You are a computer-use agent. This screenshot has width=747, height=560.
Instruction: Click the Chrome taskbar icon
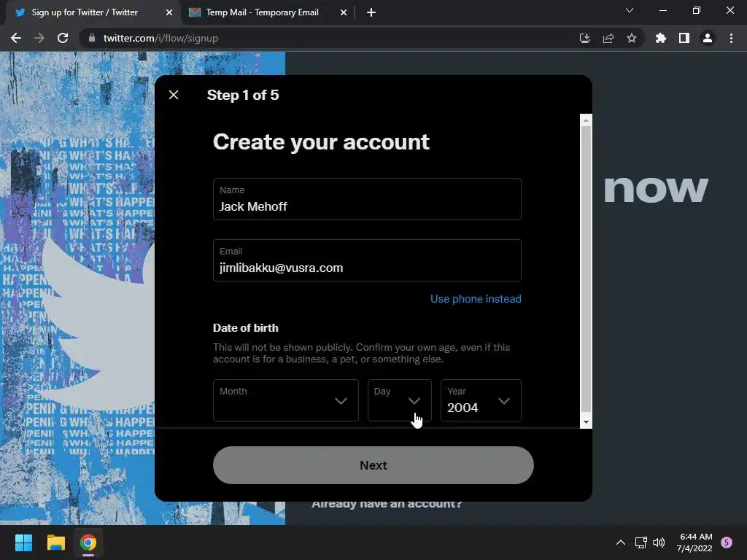pos(88,542)
